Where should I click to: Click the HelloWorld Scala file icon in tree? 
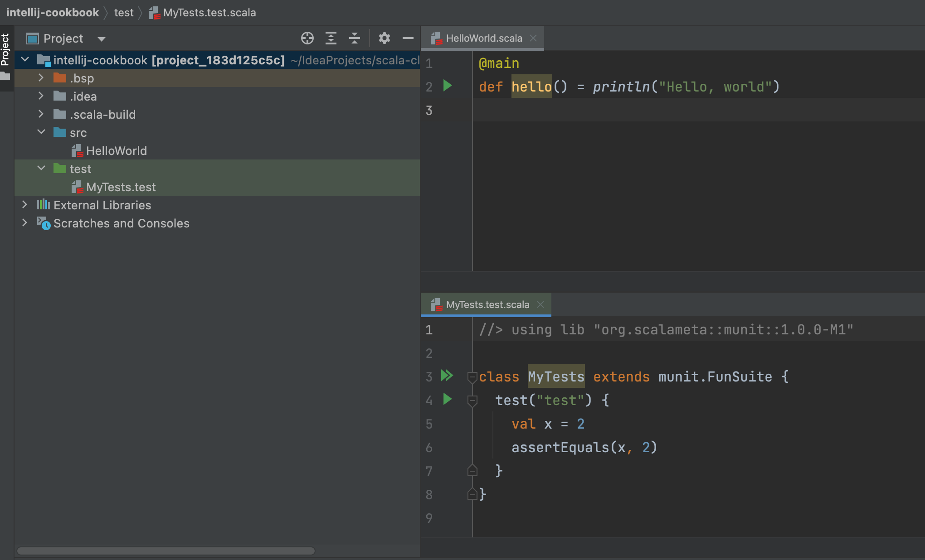click(77, 151)
